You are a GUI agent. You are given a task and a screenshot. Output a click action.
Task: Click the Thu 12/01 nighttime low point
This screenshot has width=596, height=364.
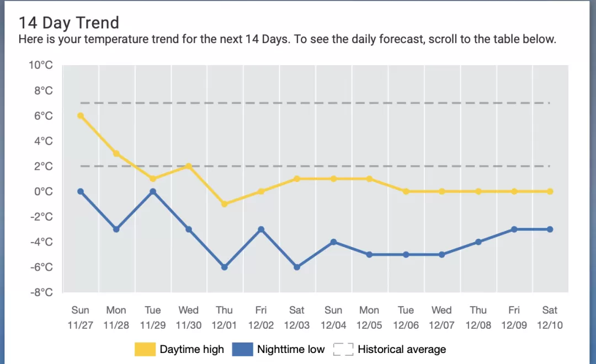[224, 267]
